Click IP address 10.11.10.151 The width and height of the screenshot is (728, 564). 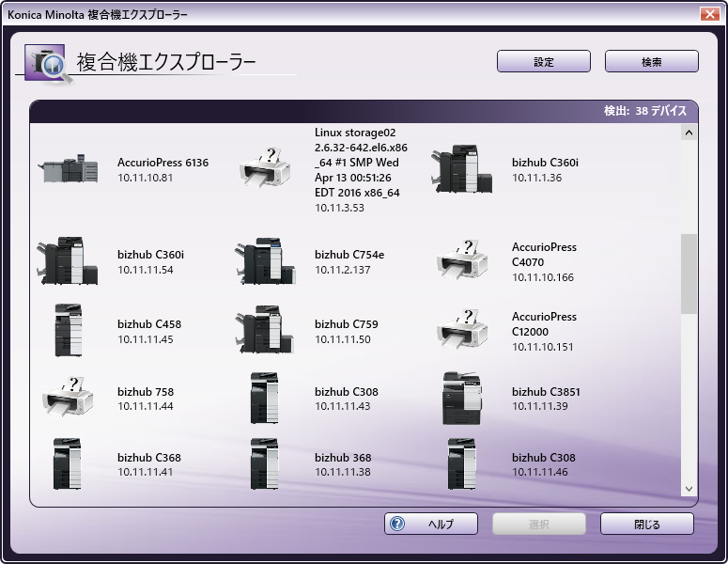pos(542,347)
